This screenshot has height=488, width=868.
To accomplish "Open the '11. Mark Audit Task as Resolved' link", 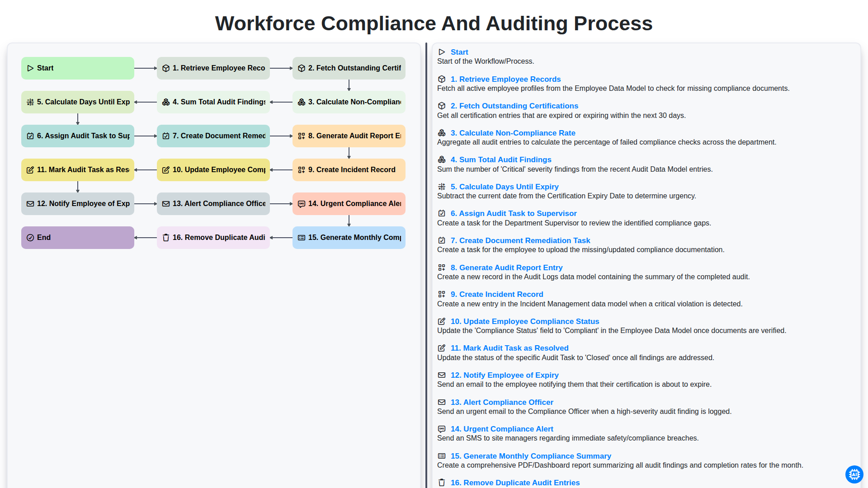I will click(509, 348).
